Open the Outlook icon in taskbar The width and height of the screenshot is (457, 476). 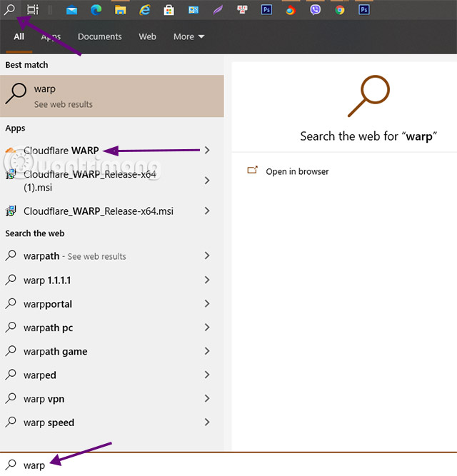(194, 10)
